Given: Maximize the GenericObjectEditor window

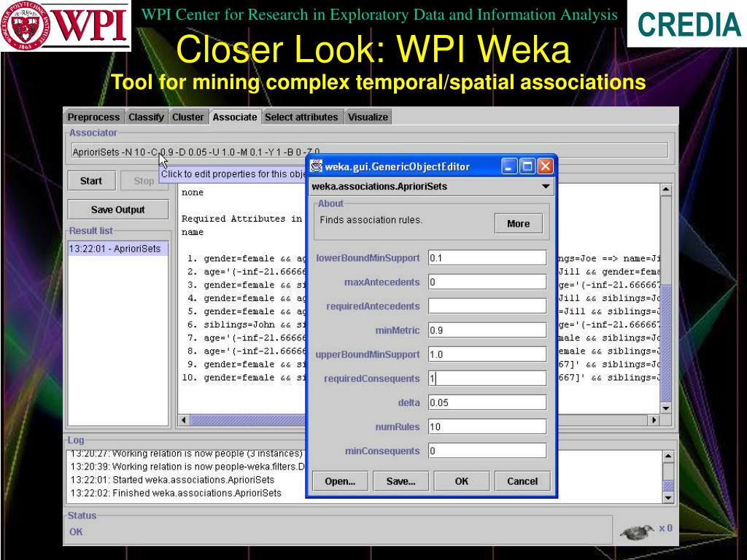Looking at the screenshot, I should click(x=527, y=167).
